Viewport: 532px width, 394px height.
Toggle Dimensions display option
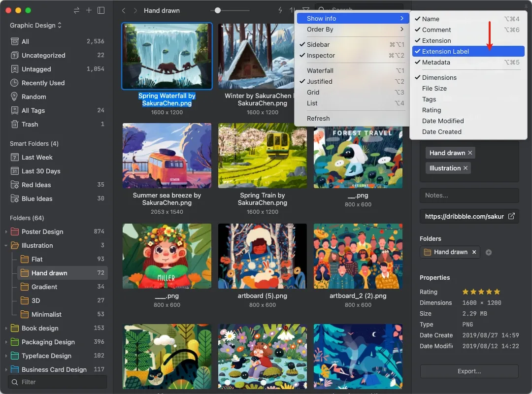click(x=468, y=78)
